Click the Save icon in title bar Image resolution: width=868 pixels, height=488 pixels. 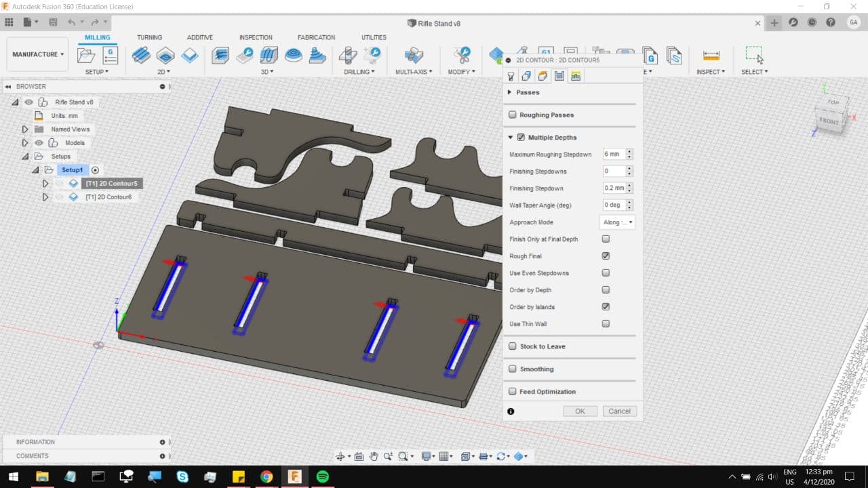click(53, 22)
